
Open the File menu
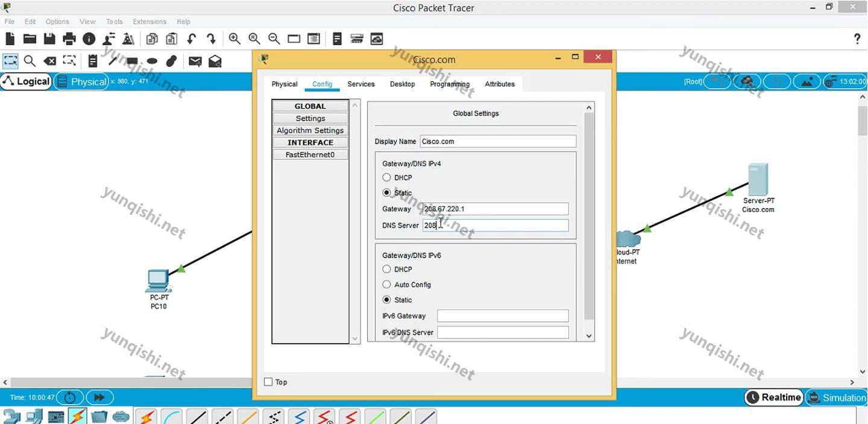click(x=10, y=22)
